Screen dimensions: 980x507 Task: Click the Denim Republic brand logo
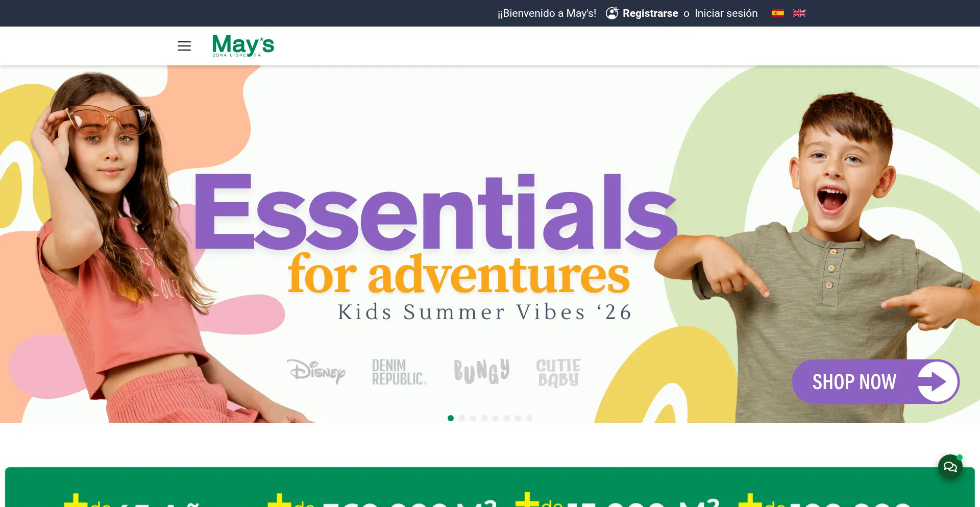(399, 372)
